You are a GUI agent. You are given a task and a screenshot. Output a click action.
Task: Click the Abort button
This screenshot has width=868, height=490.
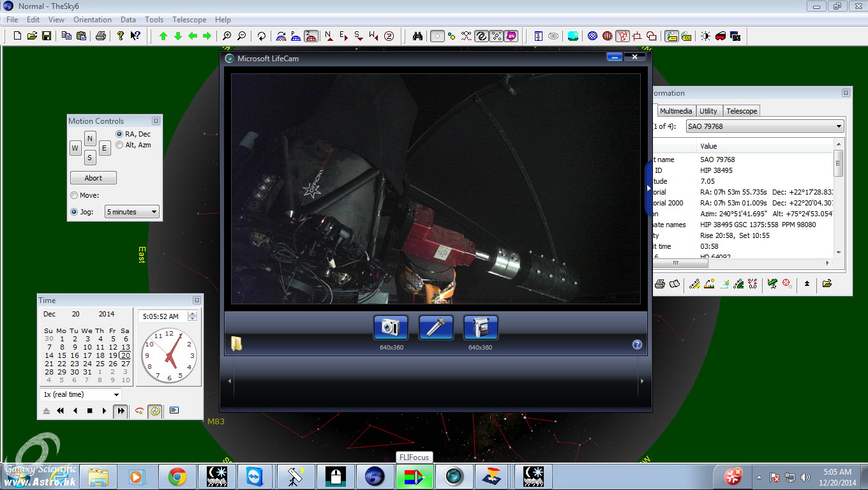pos(93,179)
